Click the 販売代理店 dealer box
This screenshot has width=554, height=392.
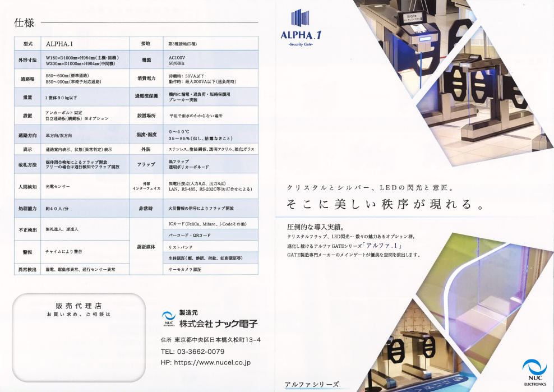pyautogui.click(x=79, y=337)
